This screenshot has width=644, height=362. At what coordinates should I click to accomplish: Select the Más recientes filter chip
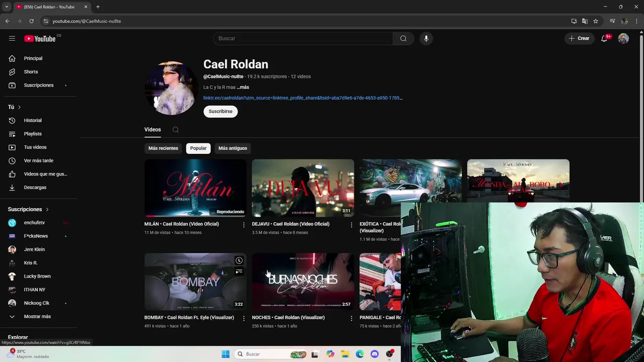pos(163,148)
